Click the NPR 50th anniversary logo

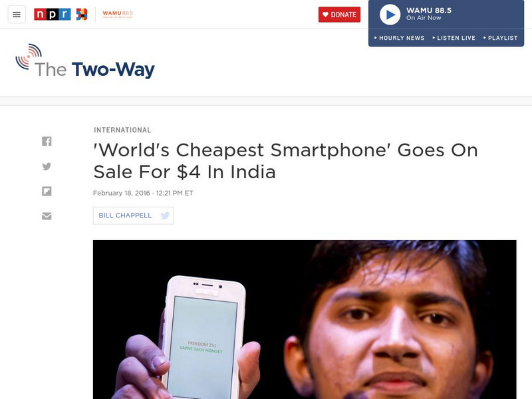coord(81,15)
